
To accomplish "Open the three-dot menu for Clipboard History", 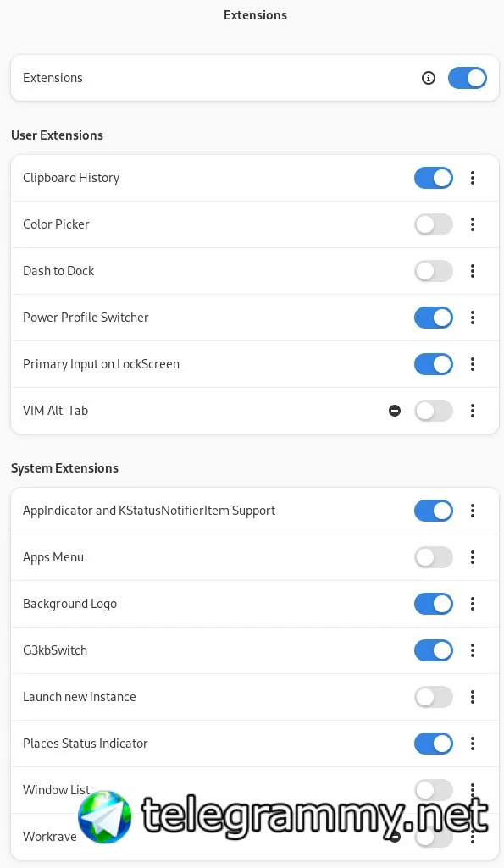I will tap(473, 178).
